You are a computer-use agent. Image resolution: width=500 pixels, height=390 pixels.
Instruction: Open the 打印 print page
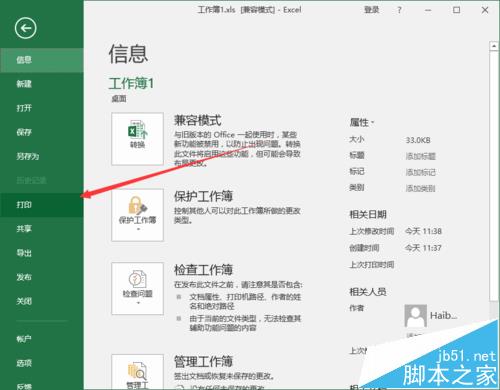click(x=42, y=205)
